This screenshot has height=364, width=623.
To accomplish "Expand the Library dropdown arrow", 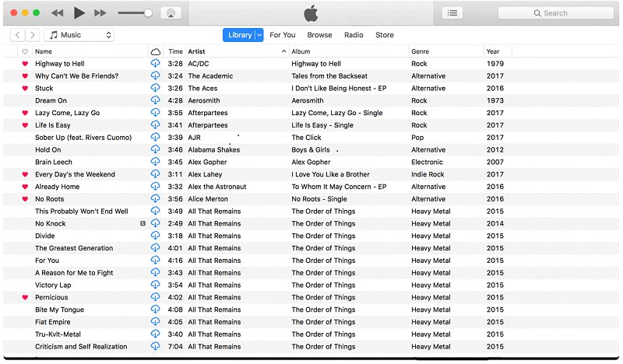I will point(259,35).
